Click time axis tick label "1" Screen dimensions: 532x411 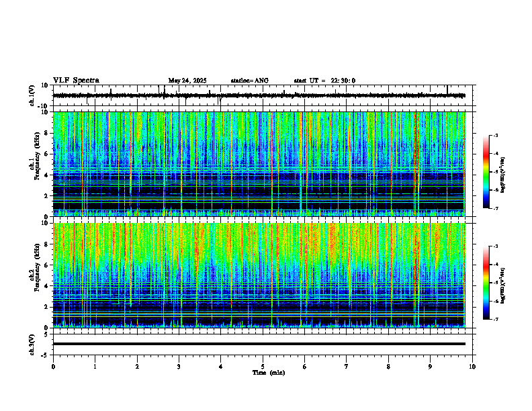click(95, 367)
